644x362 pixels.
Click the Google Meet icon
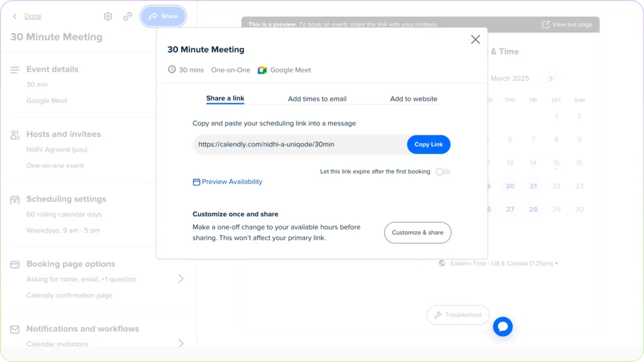coord(262,70)
